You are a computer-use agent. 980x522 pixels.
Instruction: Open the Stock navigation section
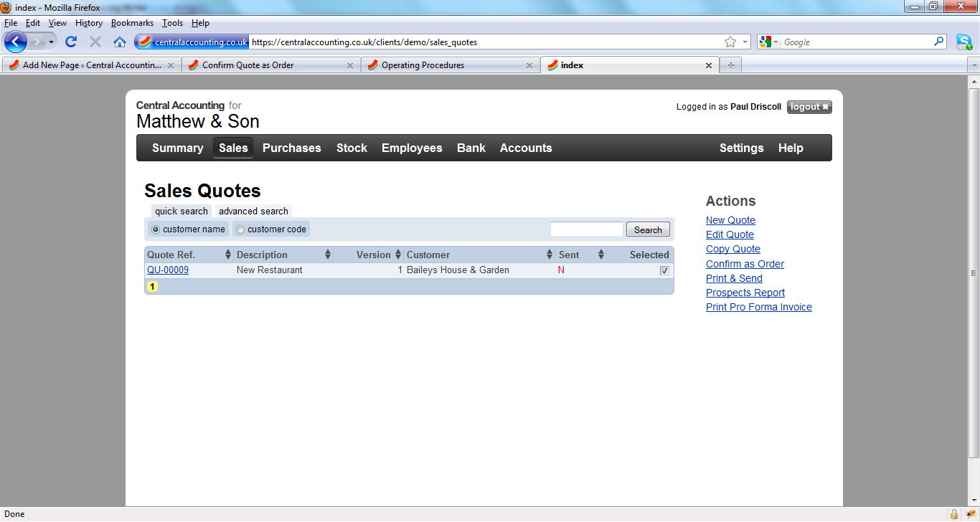352,148
